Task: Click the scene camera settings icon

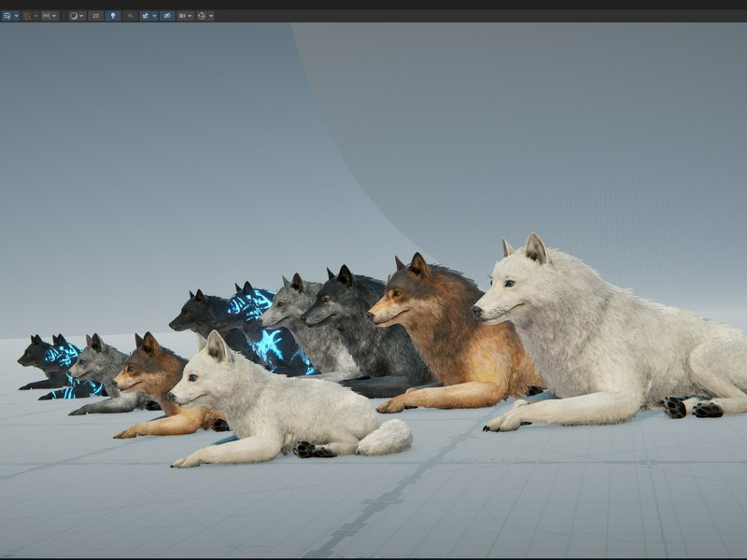Action: tap(182, 16)
